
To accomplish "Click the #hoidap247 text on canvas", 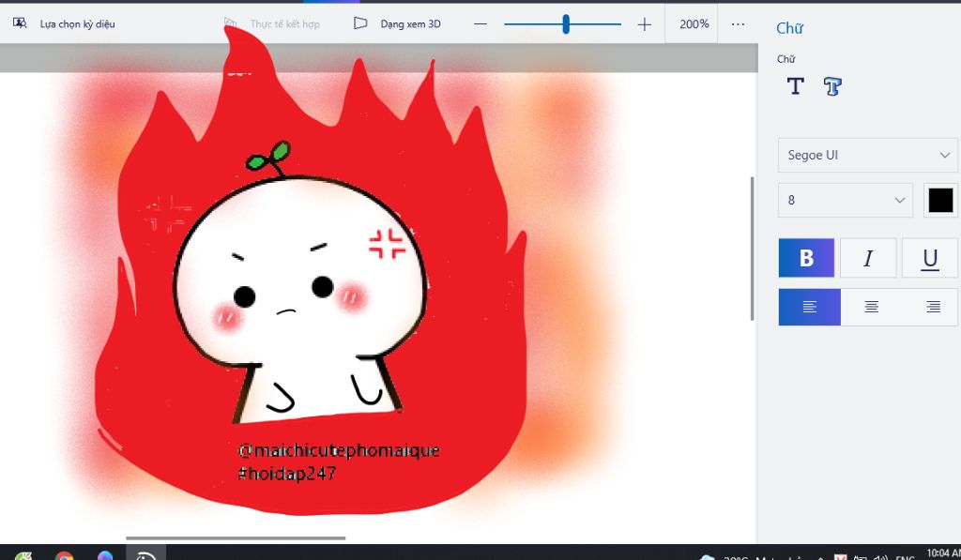I will 287,473.
